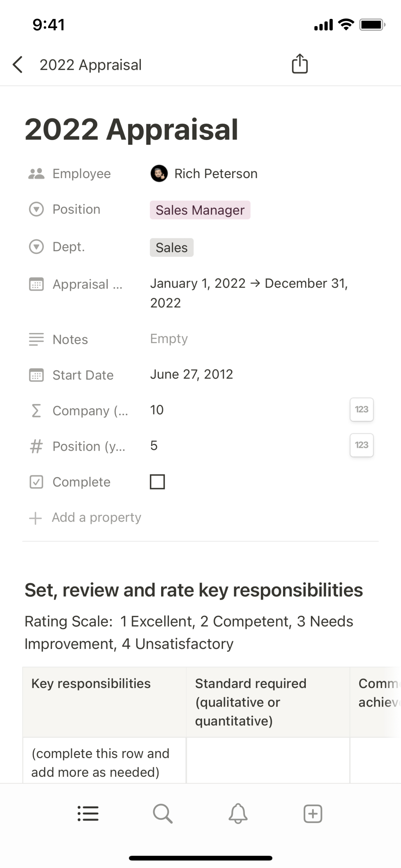401x868 pixels.
Task: Open search from bottom bar
Action: click(163, 814)
